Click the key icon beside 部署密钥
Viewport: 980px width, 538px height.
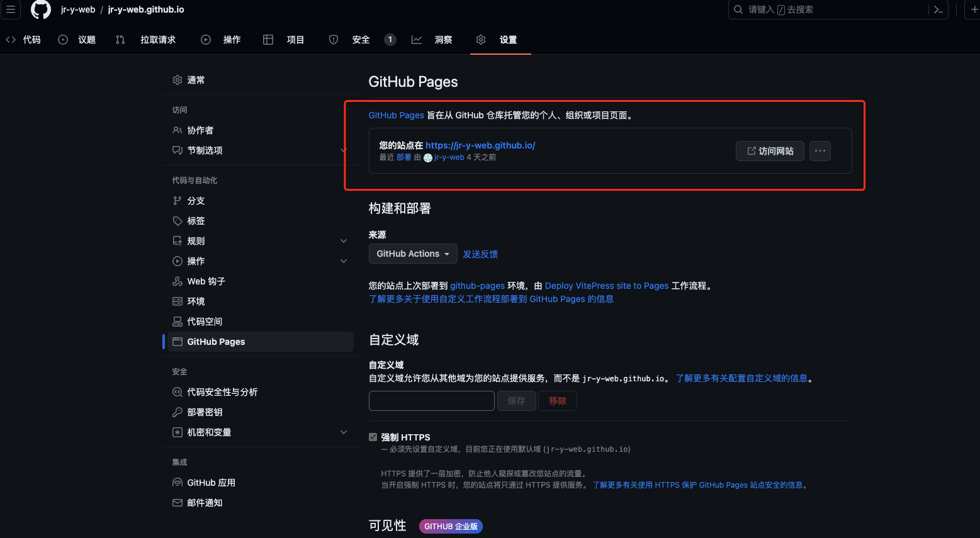click(177, 412)
